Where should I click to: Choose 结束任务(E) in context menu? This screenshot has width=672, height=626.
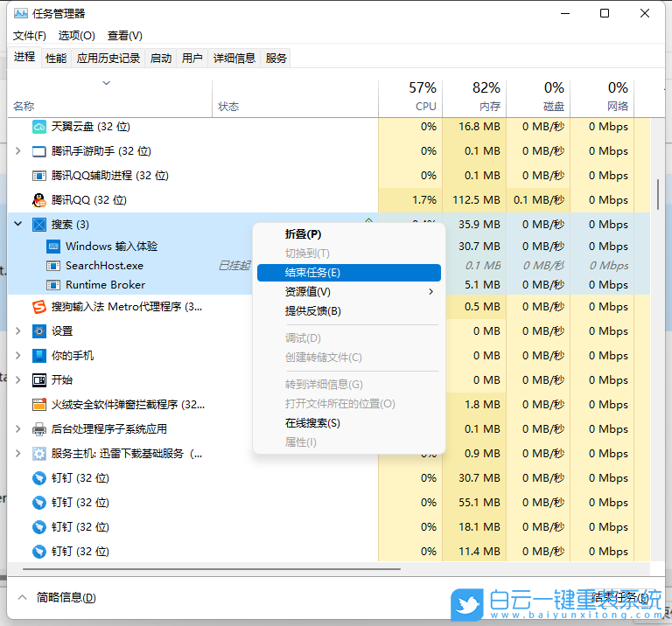[349, 273]
